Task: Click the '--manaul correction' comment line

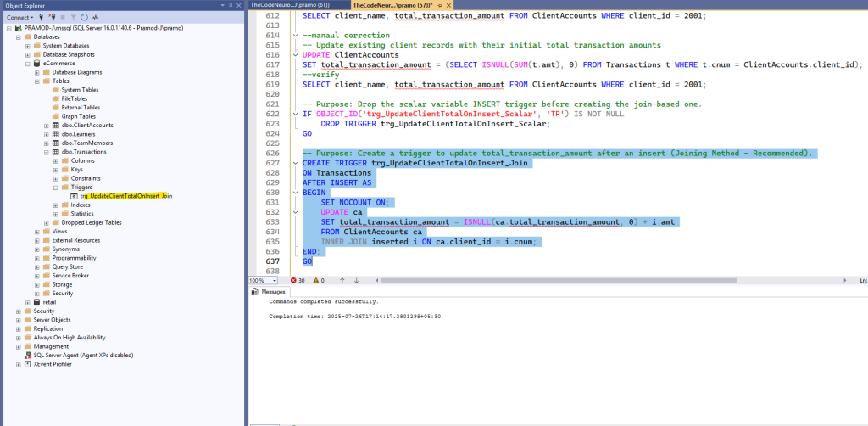Action: tap(346, 35)
